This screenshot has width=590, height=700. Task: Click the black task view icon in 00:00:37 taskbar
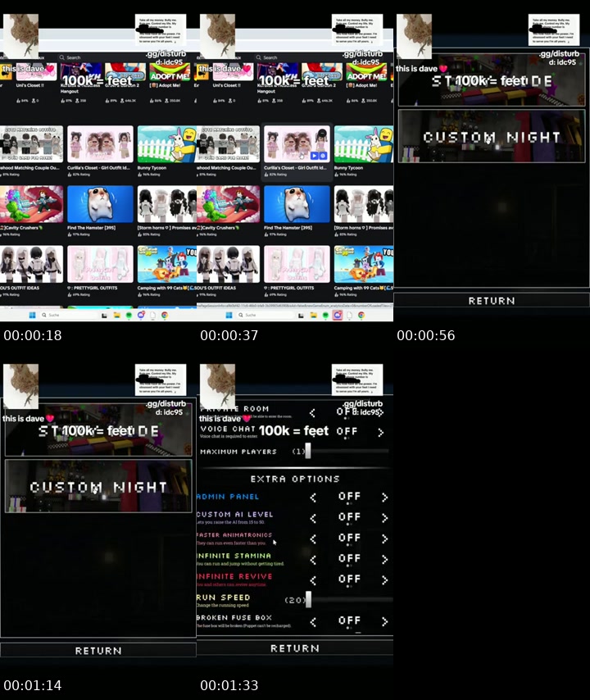(301, 316)
